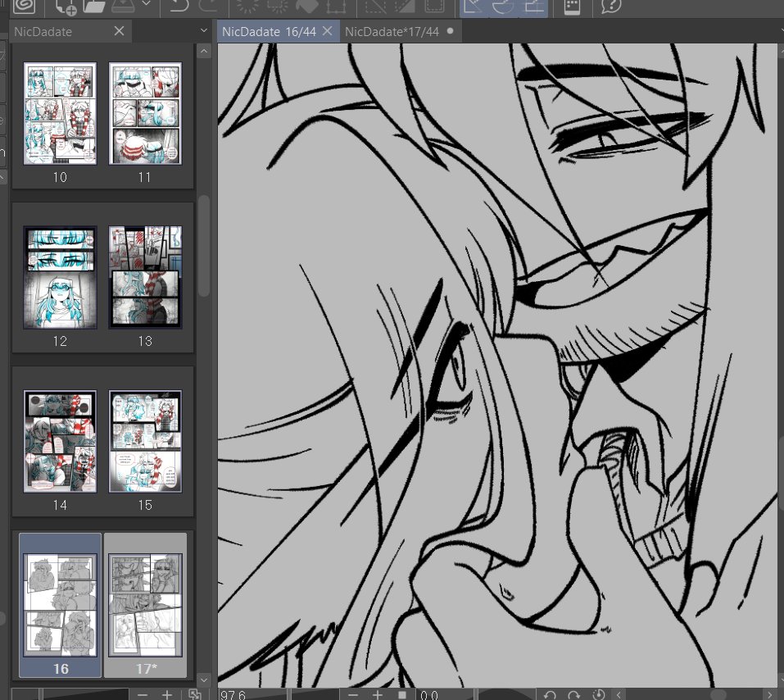
Task: Click canvas zoom value 97.6 field
Action: pyautogui.click(x=233, y=695)
